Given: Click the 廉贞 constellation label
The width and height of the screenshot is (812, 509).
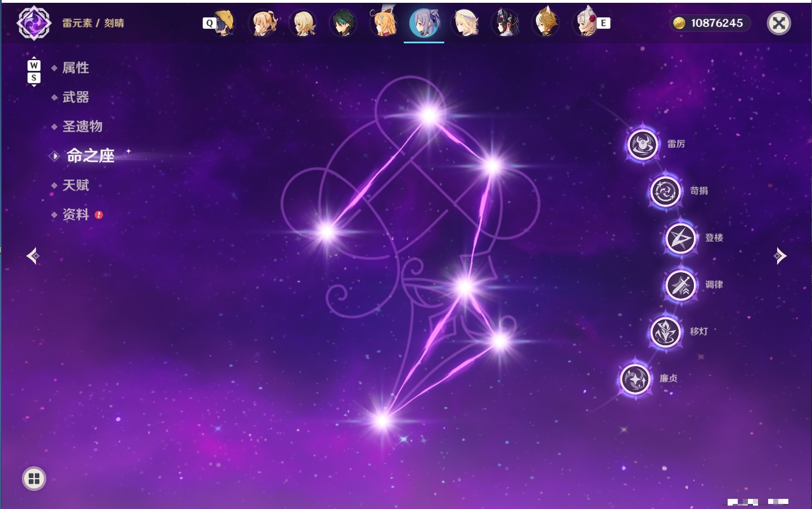Looking at the screenshot, I should coord(669,378).
